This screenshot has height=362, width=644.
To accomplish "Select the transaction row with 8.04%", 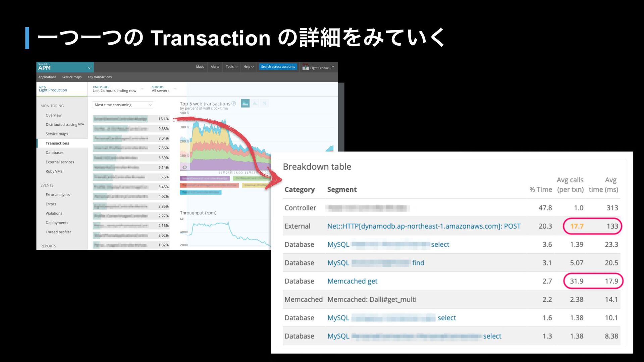I will pos(131,138).
